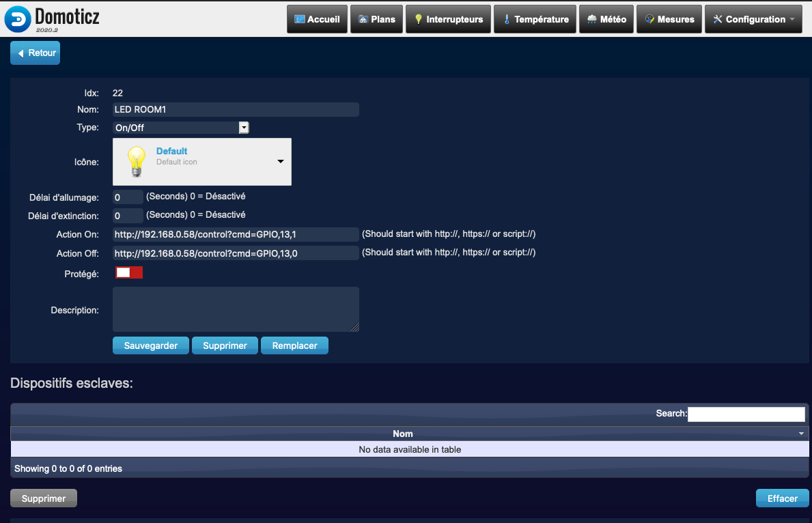812x523 pixels.
Task: Click the light bulb Default icon
Action: click(x=137, y=162)
